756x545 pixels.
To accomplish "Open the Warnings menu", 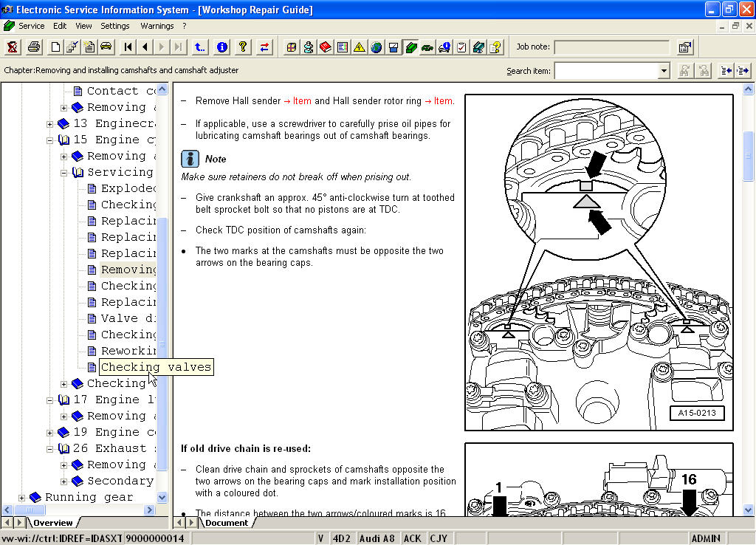I will point(157,26).
